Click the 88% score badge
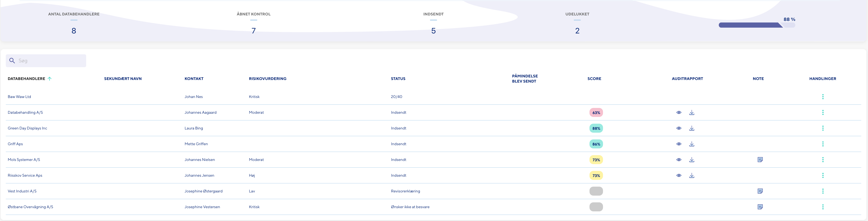Image resolution: width=868 pixels, height=221 pixels. [x=596, y=128]
